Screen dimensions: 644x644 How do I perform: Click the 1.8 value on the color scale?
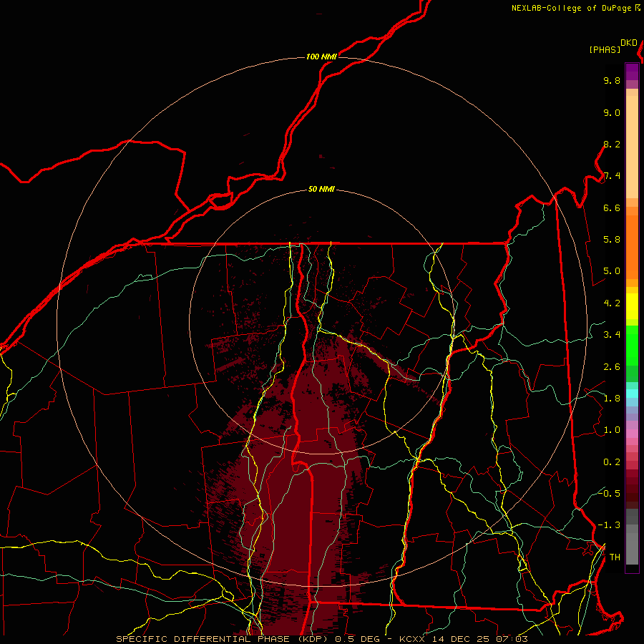point(612,399)
